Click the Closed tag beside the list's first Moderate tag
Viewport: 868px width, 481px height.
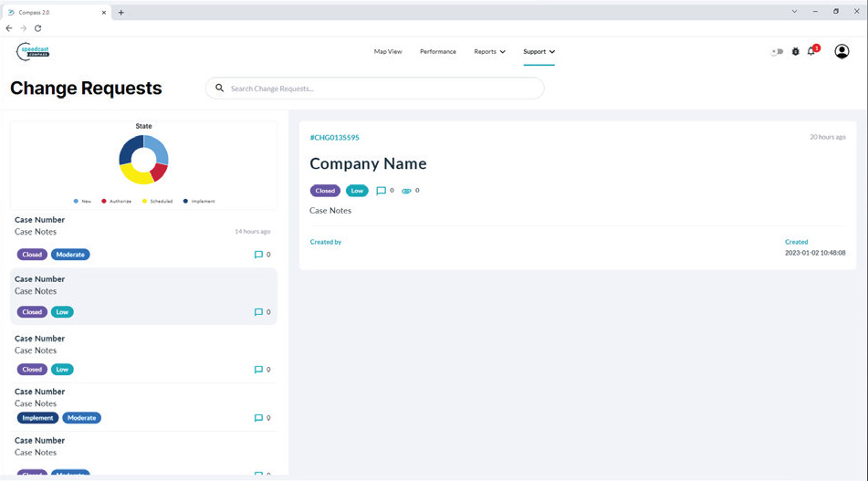[x=32, y=255]
